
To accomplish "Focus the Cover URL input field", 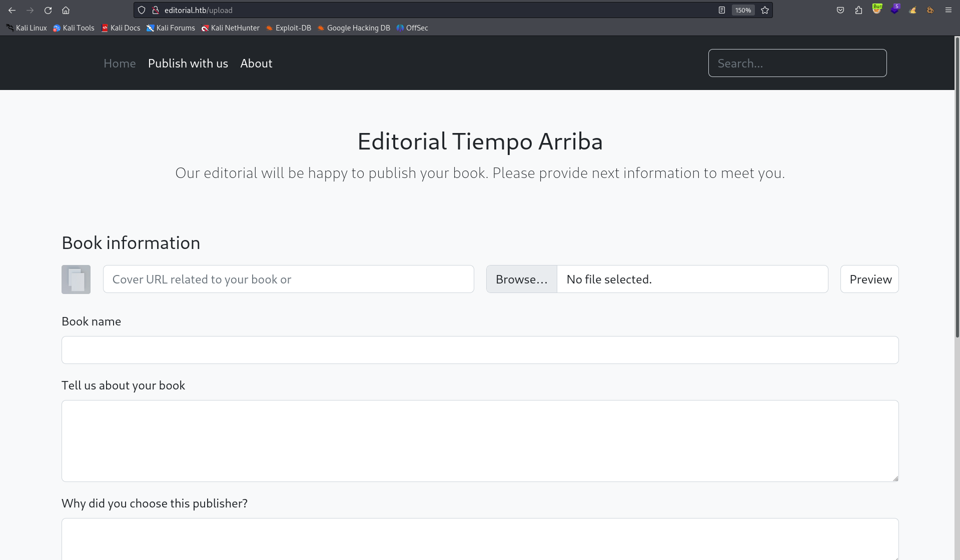I will (x=289, y=279).
